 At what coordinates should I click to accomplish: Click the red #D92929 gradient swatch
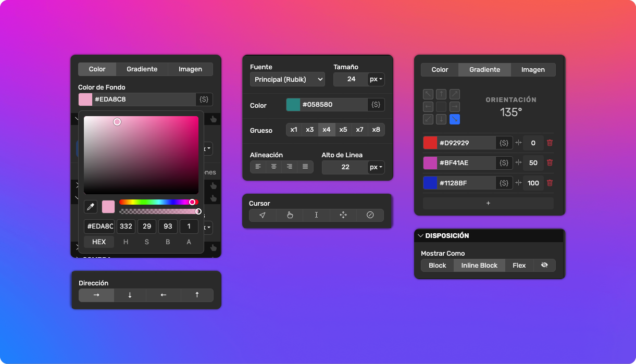pos(430,143)
